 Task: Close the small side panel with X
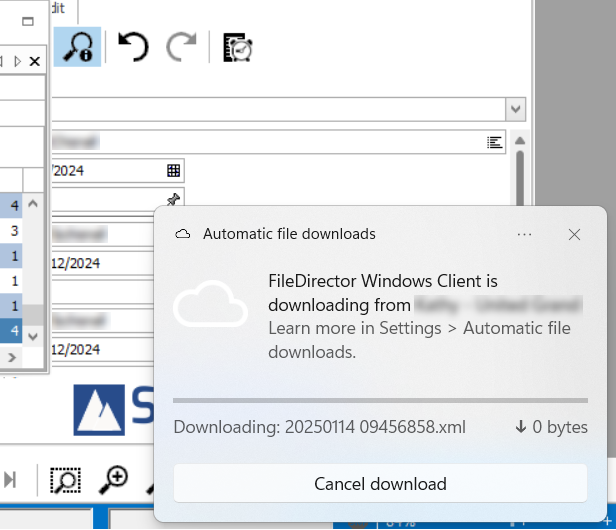tap(35, 61)
